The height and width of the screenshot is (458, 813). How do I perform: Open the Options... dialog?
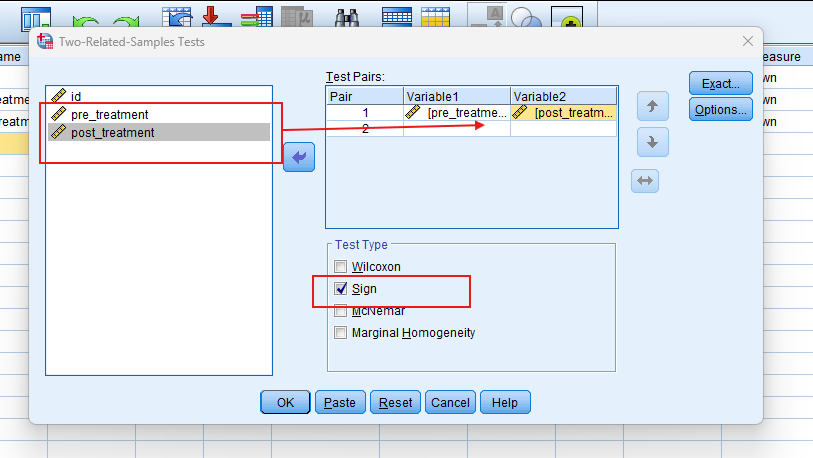click(x=720, y=109)
